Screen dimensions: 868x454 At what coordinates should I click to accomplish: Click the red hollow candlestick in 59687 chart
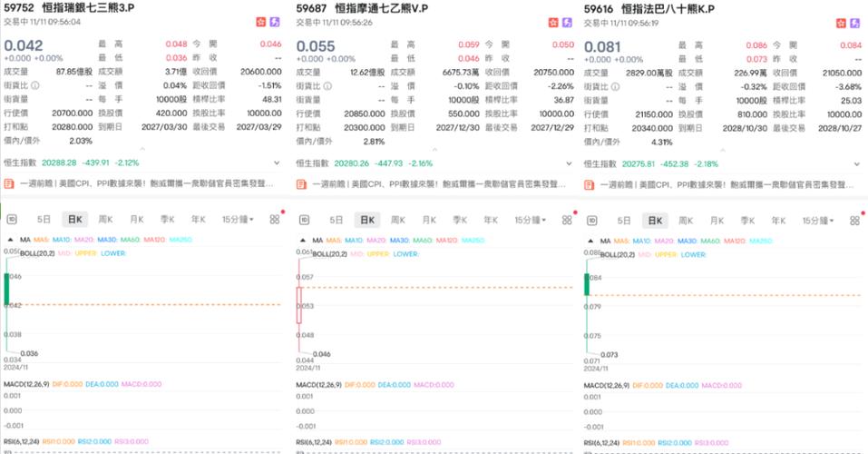pyautogui.click(x=299, y=305)
